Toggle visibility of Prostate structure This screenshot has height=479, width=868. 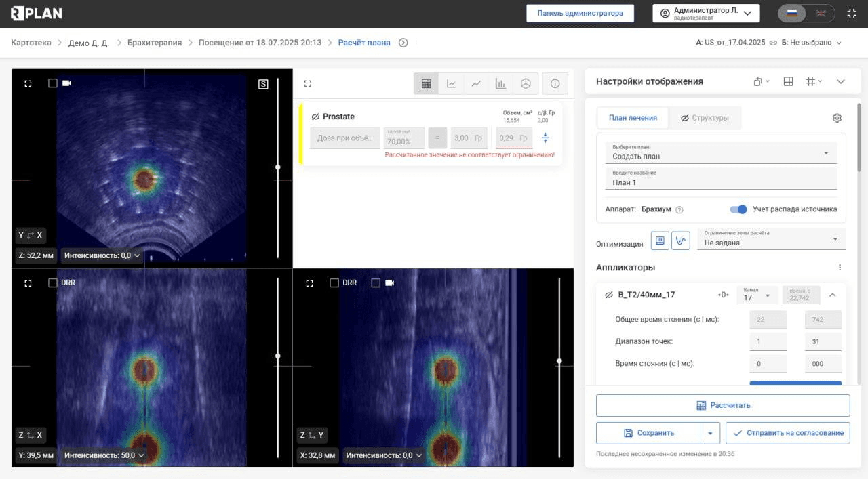tap(315, 117)
